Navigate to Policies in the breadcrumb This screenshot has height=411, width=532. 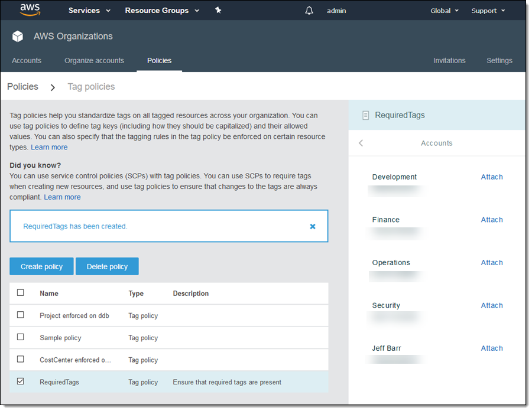coord(22,87)
